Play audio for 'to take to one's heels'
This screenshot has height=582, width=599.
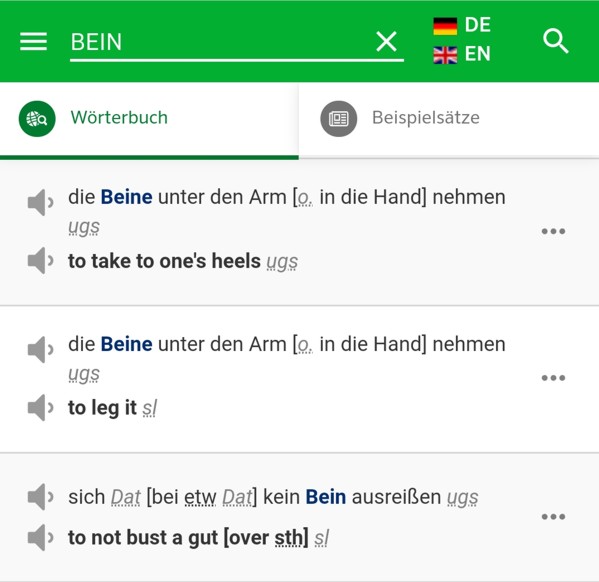tap(40, 260)
